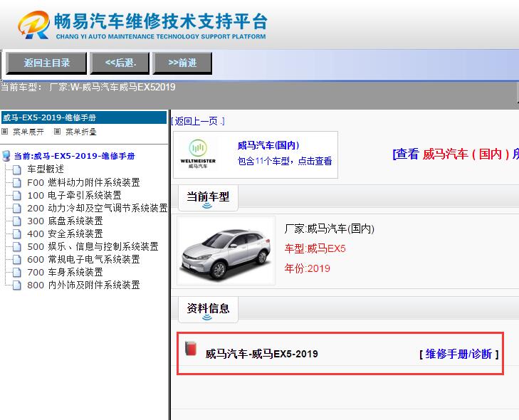This screenshot has height=420, width=519.
Task: Click the page icon next to 800 内外饰及附件系统装置
Action: click(17, 285)
